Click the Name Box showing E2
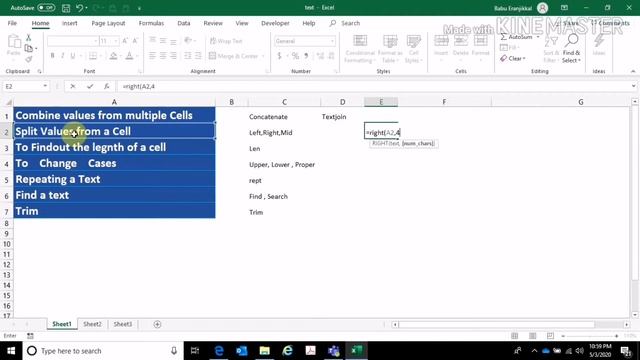Screen dimensions: 640x360 (23, 86)
